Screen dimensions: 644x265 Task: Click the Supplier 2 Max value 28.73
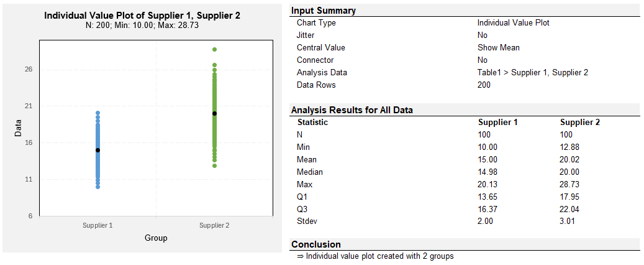click(x=569, y=184)
